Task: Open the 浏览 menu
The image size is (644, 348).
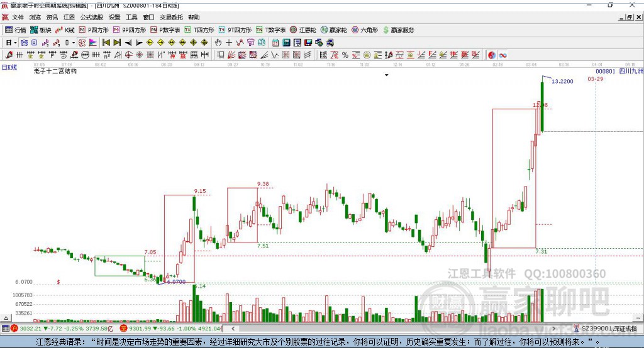Action: (x=35, y=17)
